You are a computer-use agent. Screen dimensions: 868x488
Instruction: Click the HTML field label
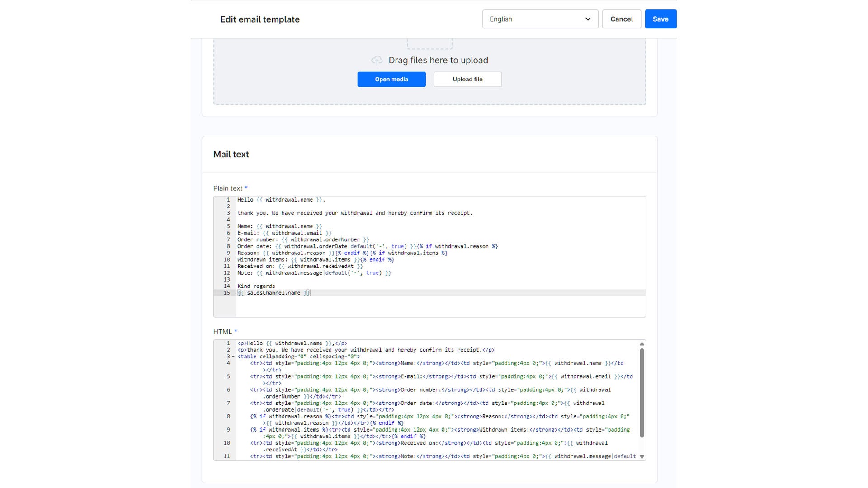(x=222, y=332)
